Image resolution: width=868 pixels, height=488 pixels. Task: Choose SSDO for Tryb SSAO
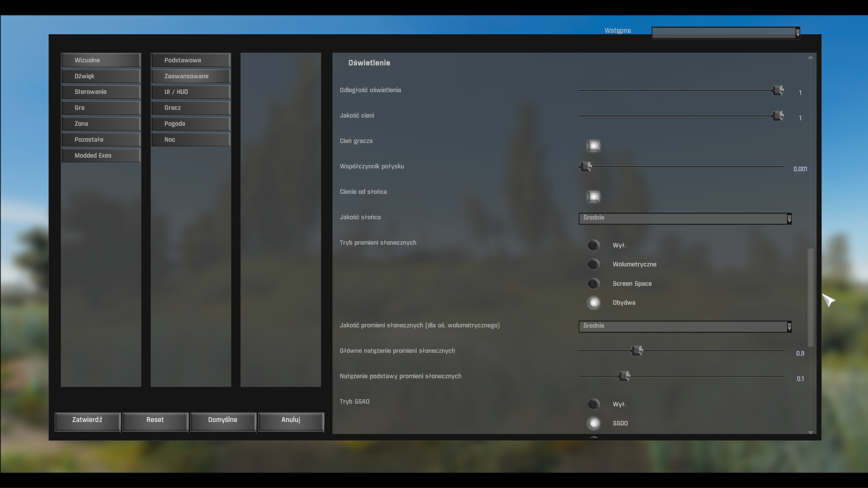point(593,423)
